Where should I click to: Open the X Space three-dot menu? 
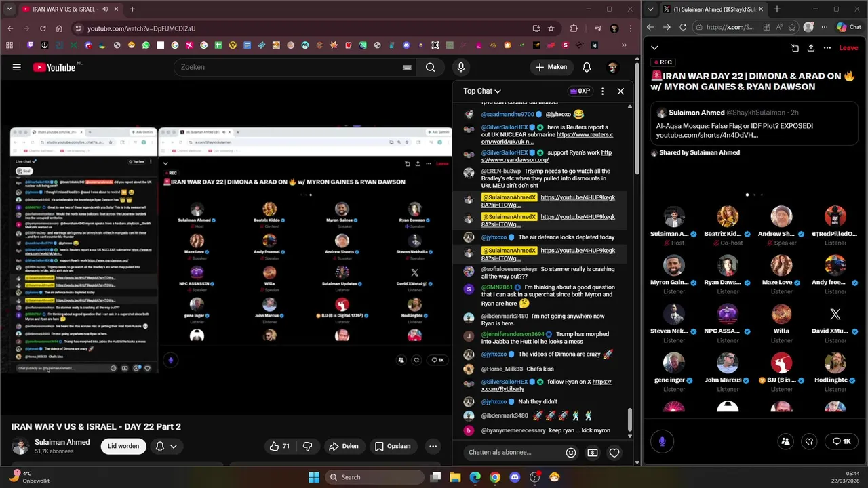tap(827, 47)
